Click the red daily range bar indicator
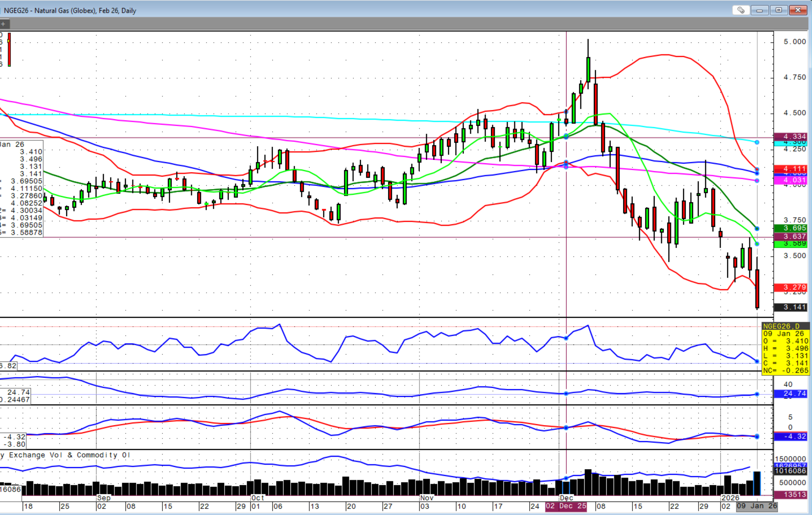 (x=9, y=50)
